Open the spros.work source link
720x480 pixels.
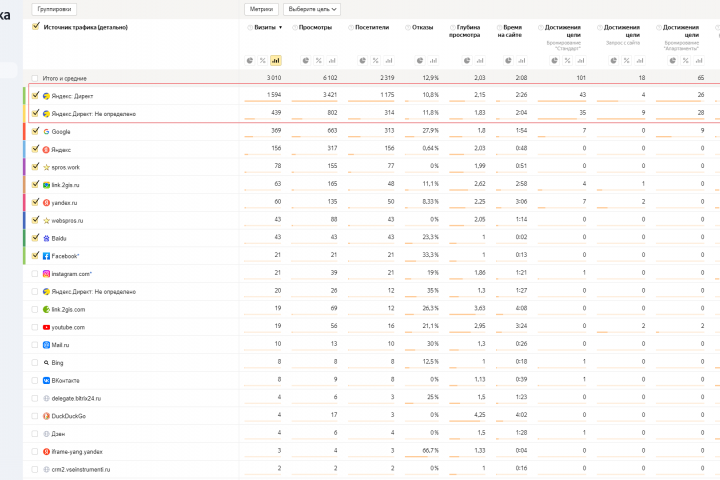66,166
